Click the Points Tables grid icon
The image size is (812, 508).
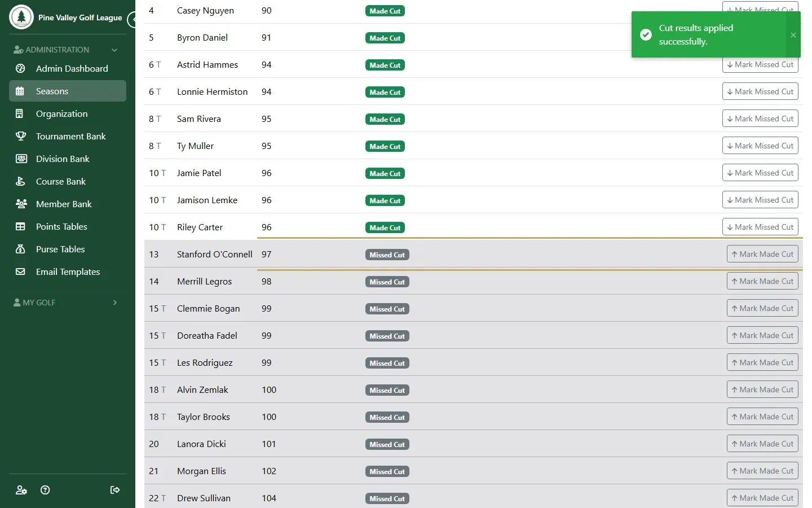tap(20, 226)
